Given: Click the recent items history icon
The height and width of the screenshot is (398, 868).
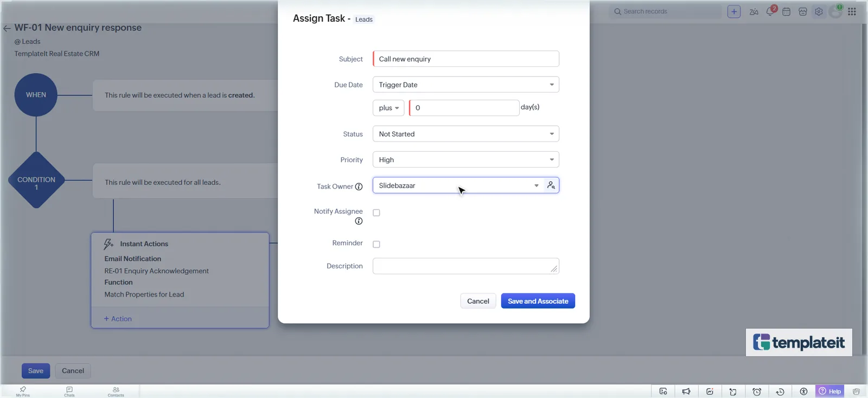Looking at the screenshot, I should [x=780, y=391].
